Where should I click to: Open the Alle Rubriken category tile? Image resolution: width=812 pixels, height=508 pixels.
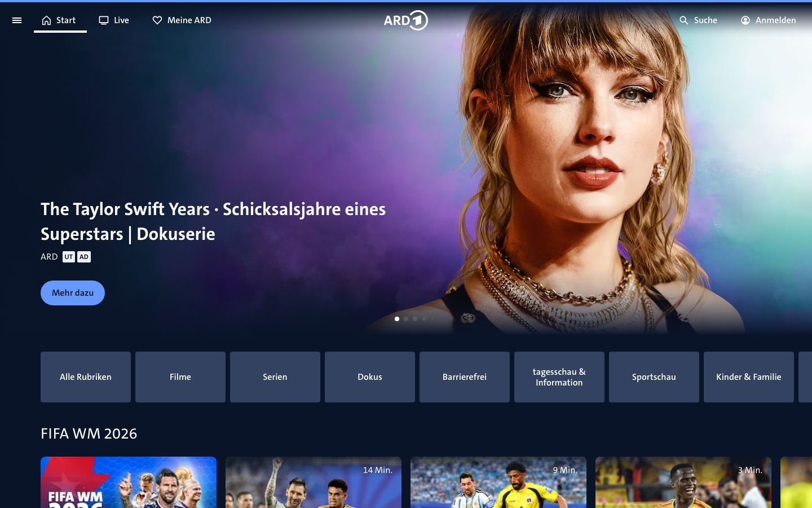pyautogui.click(x=86, y=377)
